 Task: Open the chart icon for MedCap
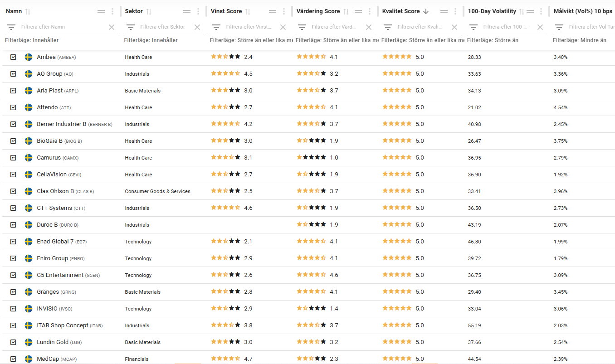[14, 359]
